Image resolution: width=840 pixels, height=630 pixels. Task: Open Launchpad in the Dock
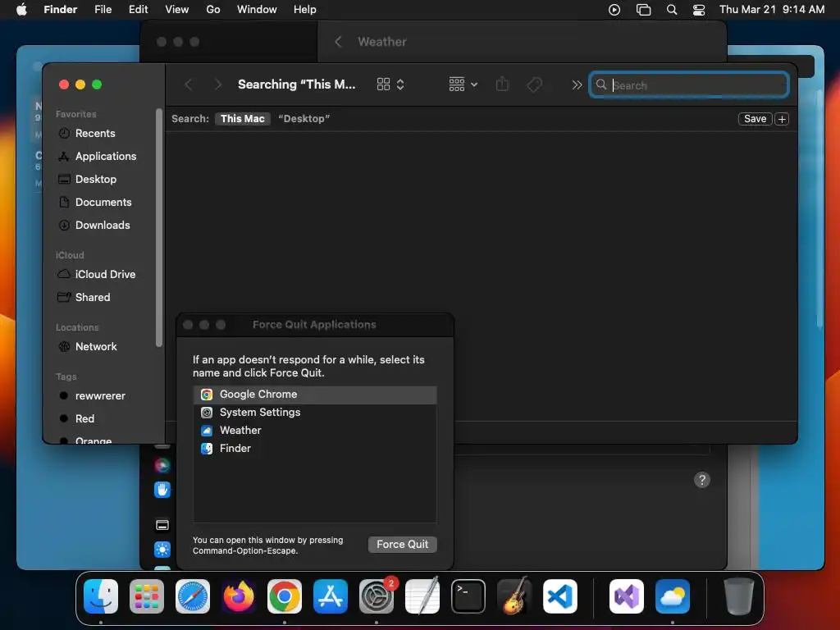[147, 596]
